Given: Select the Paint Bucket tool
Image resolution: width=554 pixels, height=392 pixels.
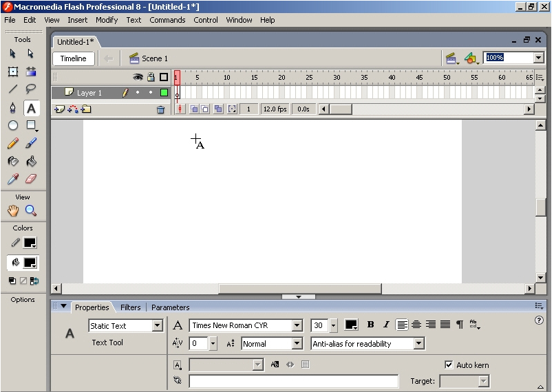Looking at the screenshot, I should (31, 162).
